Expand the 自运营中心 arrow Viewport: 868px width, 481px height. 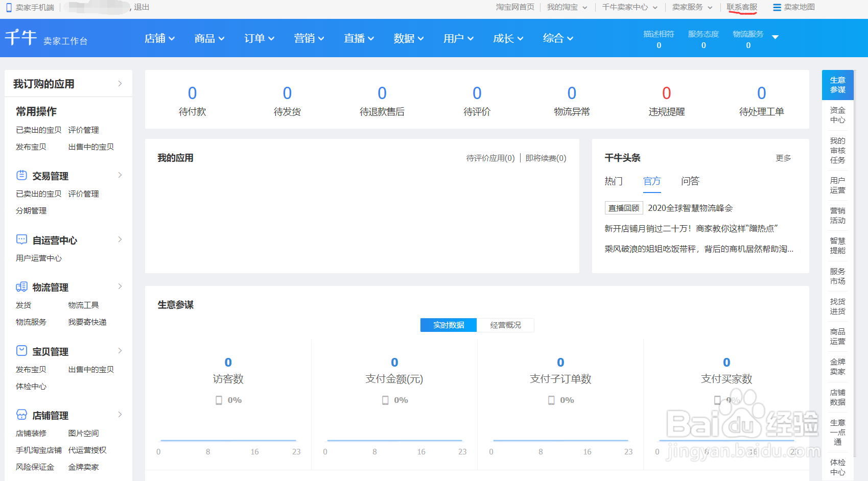120,239
